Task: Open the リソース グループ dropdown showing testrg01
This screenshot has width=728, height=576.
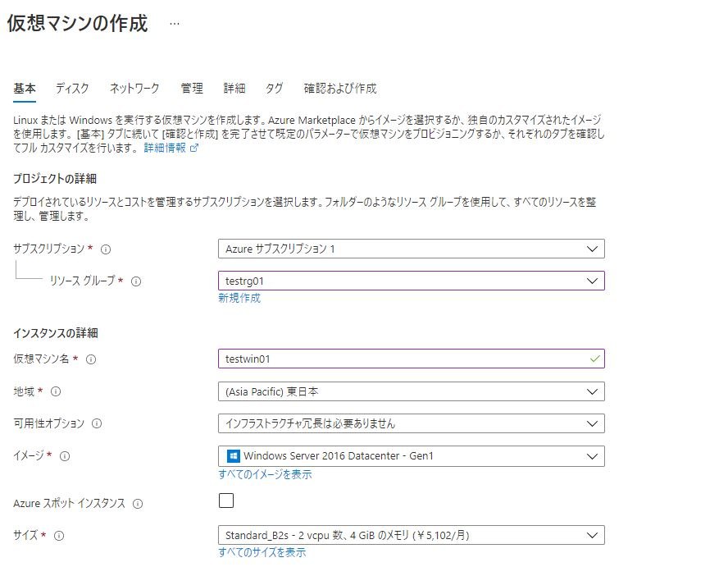Action: click(x=412, y=281)
